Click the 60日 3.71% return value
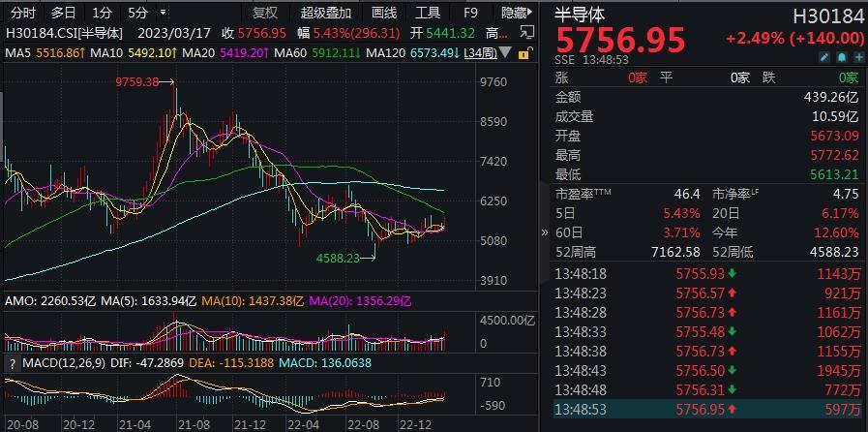This screenshot has height=432, width=868. point(682,232)
